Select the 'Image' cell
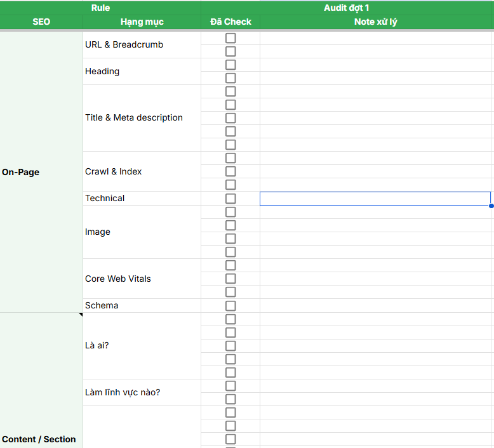 coord(142,232)
